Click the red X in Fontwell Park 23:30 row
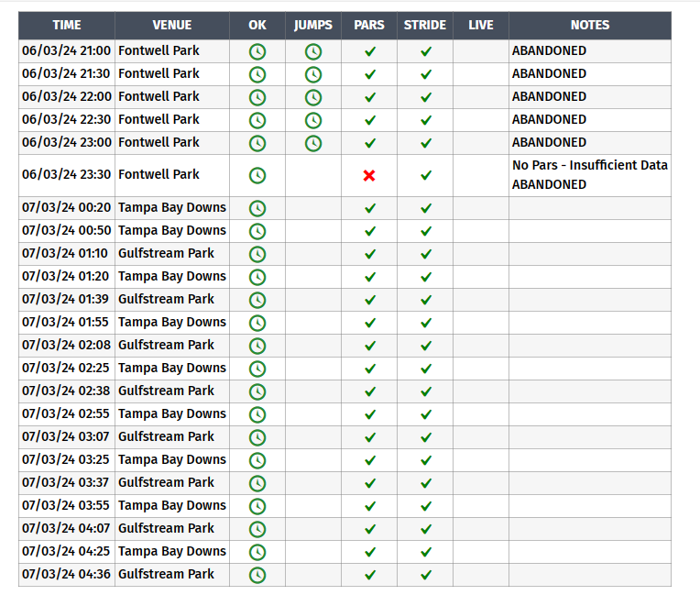 [369, 175]
